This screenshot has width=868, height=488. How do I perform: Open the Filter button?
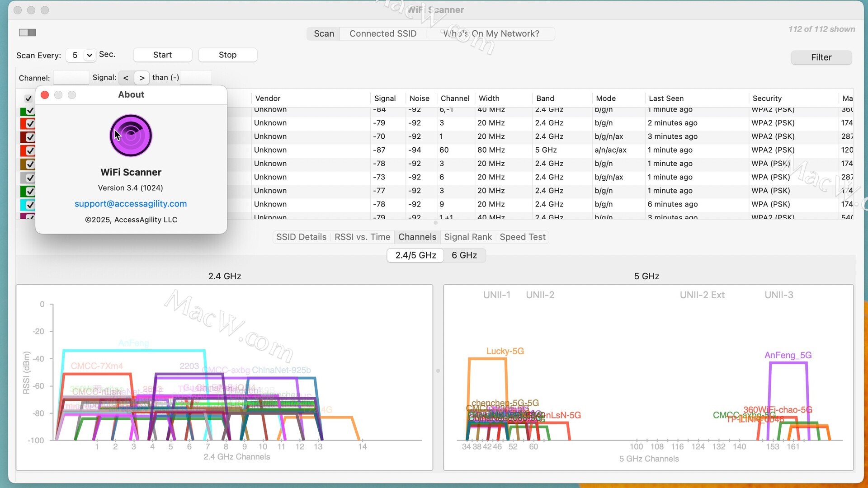pos(821,57)
